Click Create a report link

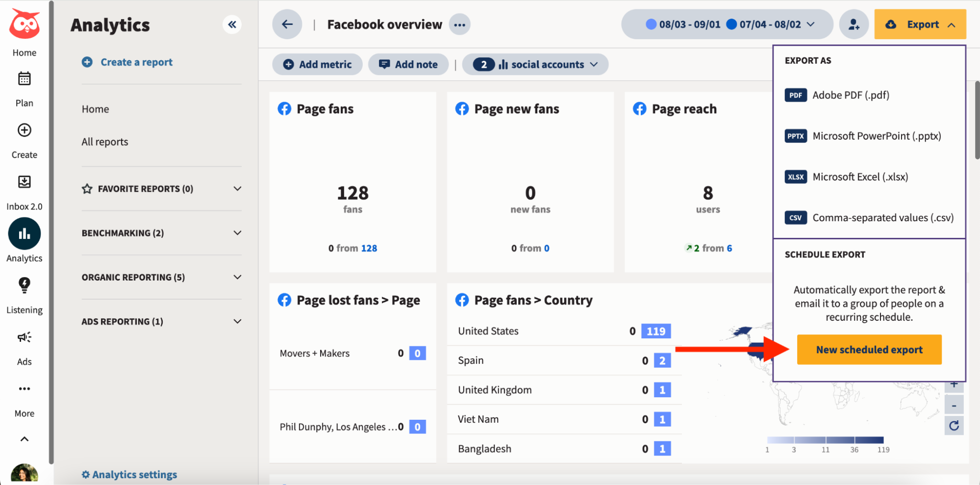(x=127, y=62)
